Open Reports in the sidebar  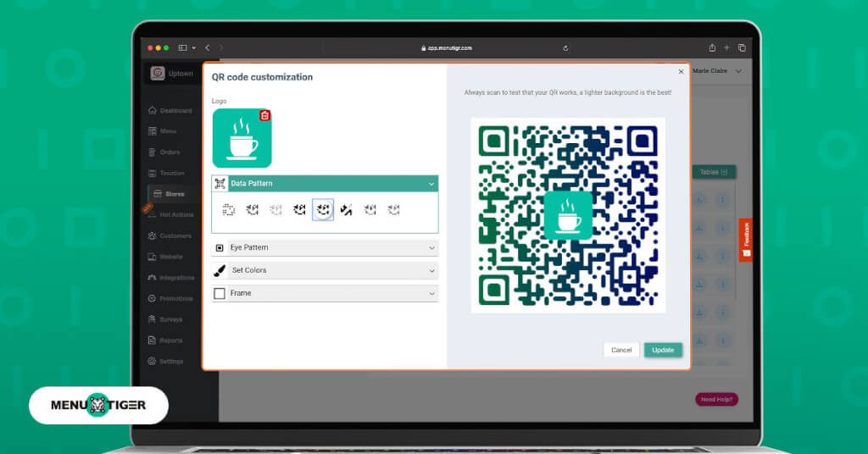(x=165, y=340)
